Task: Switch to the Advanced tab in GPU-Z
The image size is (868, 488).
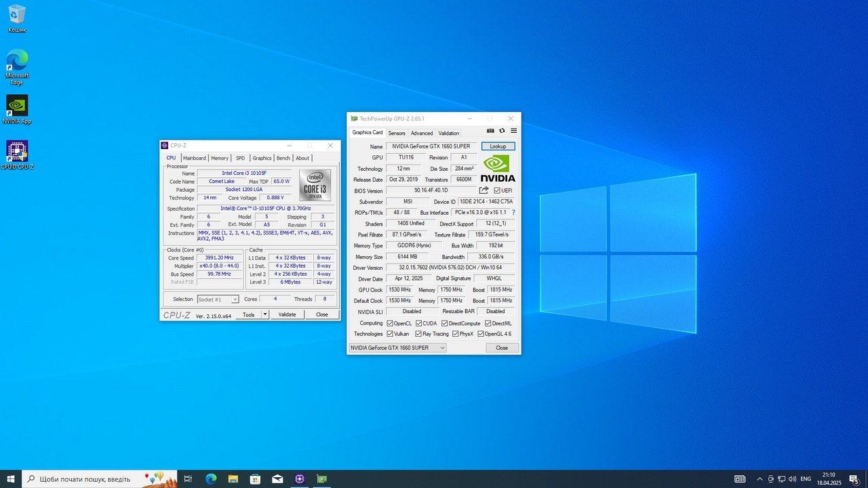Action: [x=422, y=133]
